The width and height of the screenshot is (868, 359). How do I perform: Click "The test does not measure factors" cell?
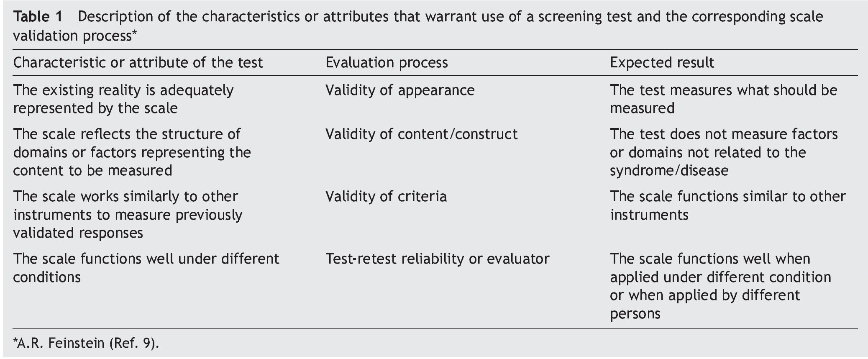click(x=723, y=152)
